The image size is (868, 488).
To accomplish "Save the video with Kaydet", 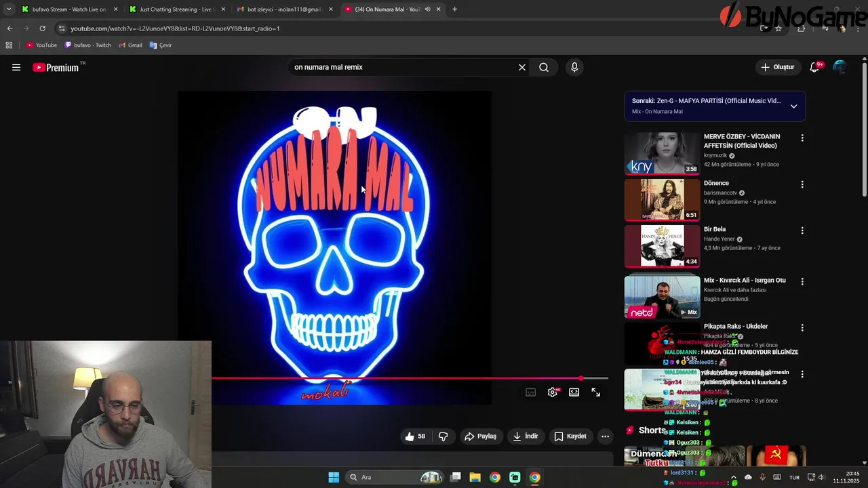I will (x=570, y=436).
